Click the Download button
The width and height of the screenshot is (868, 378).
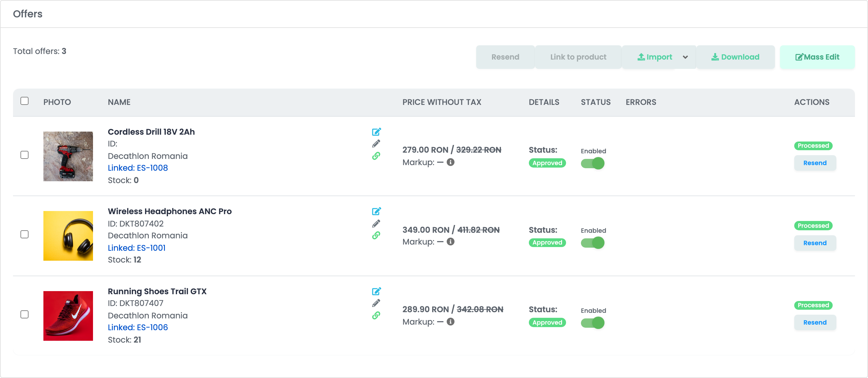click(736, 57)
